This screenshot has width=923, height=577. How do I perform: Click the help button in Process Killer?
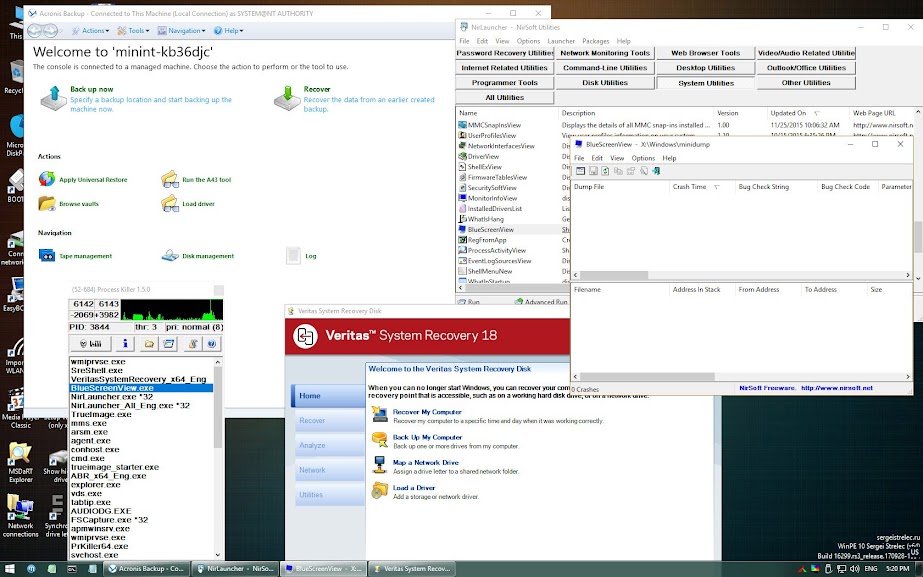(212, 343)
